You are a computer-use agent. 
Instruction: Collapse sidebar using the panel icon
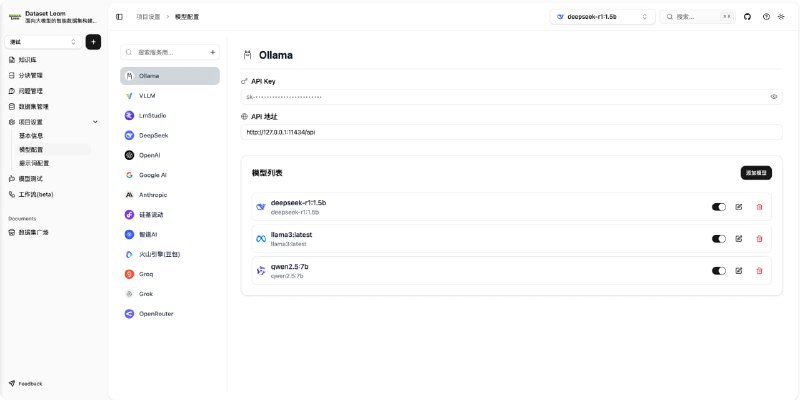120,17
